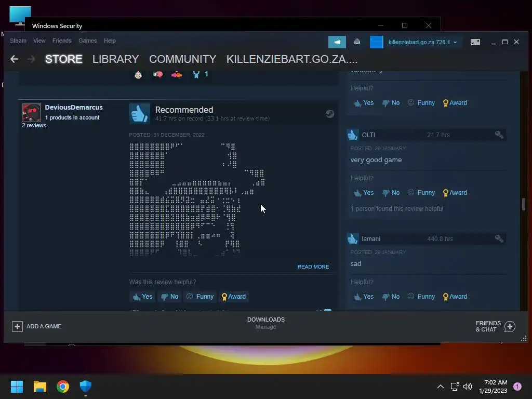Click the Recommended thumbs-up icon on DeviousDemarcus review
The width and height of the screenshot is (532, 399).
(139, 114)
